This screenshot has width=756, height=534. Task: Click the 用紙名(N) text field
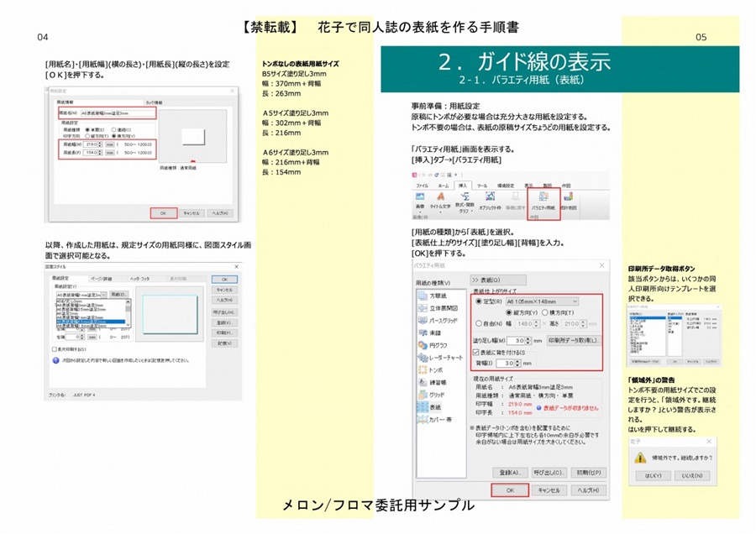click(x=117, y=113)
